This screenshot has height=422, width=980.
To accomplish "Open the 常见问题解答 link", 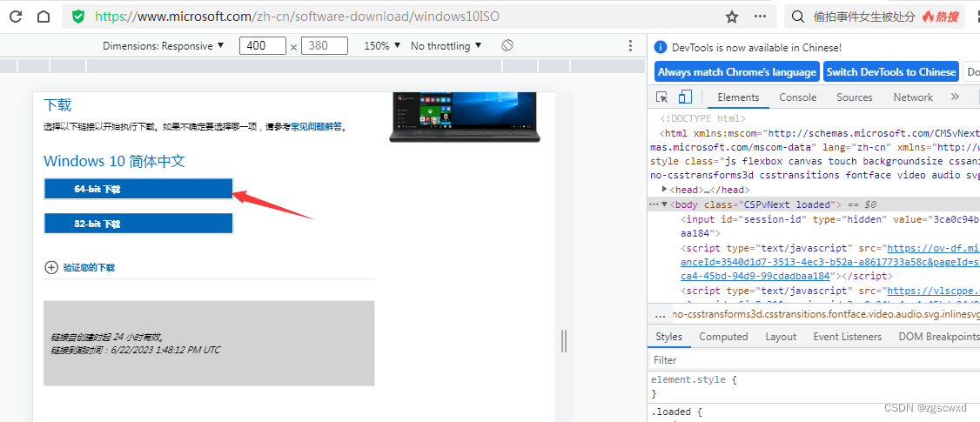I will point(316,126).
